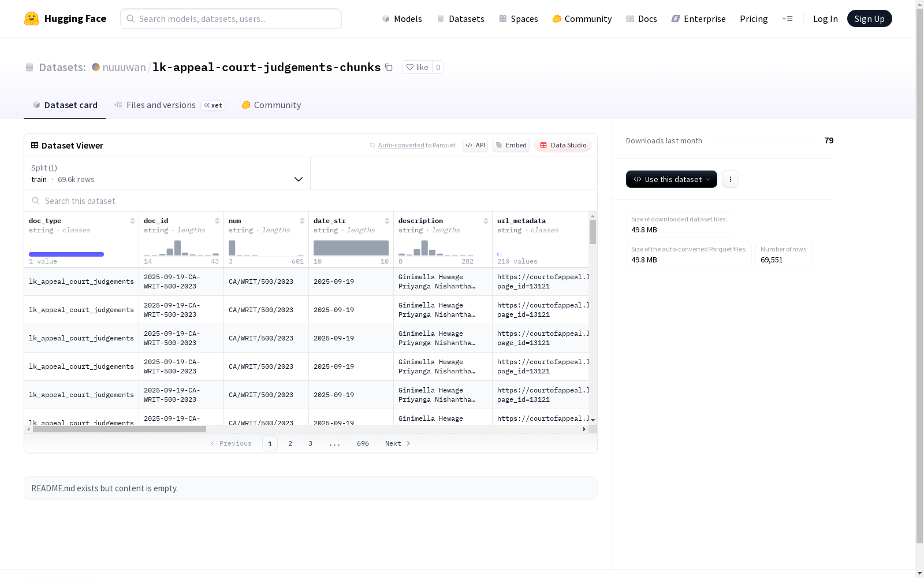Focus the Search this dataset field
The height and width of the screenshot is (578, 924).
[x=311, y=201]
